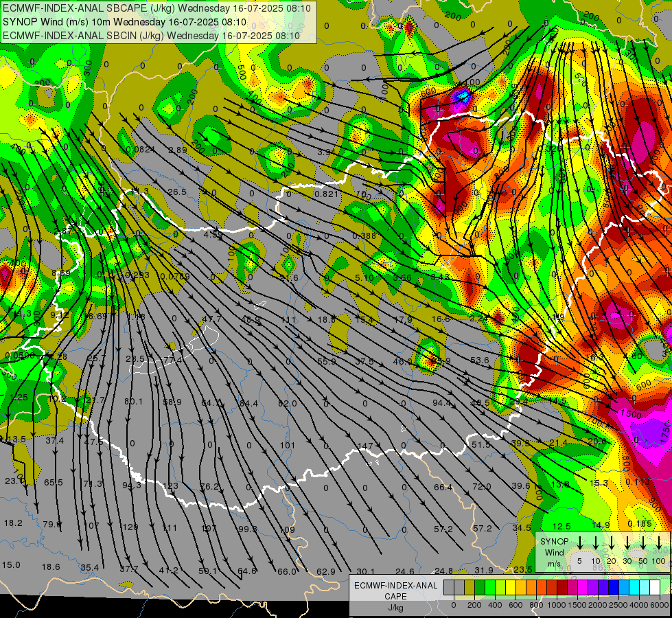
Task: Click the 30 m/s wind arrow in legend
Action: (627, 542)
